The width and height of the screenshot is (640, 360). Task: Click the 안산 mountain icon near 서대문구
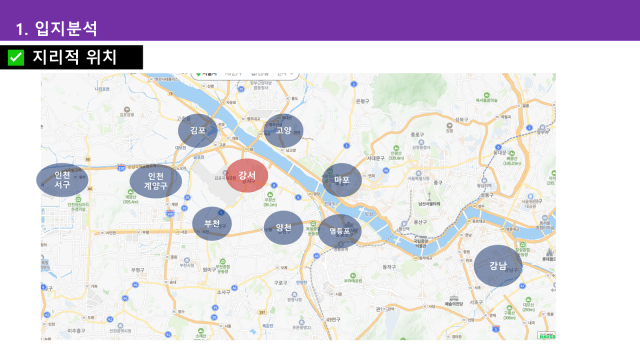396,149
